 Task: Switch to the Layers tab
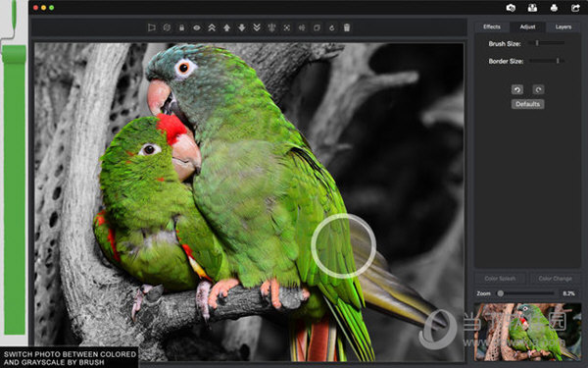coord(563,27)
